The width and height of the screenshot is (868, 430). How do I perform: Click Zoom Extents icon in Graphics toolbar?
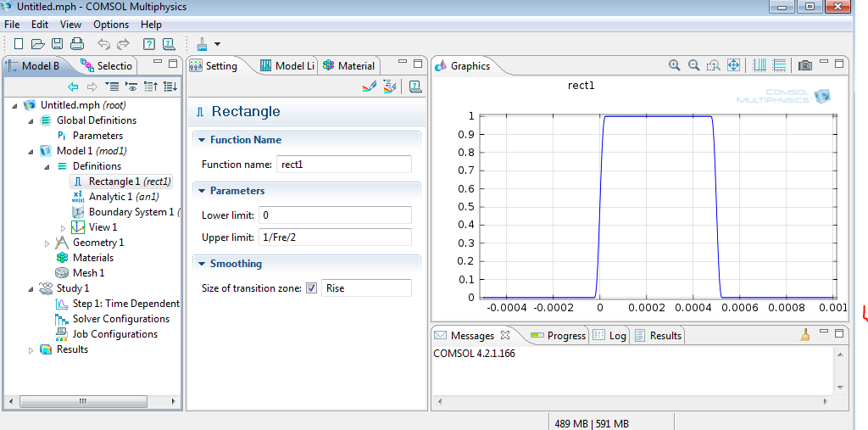[x=734, y=65]
